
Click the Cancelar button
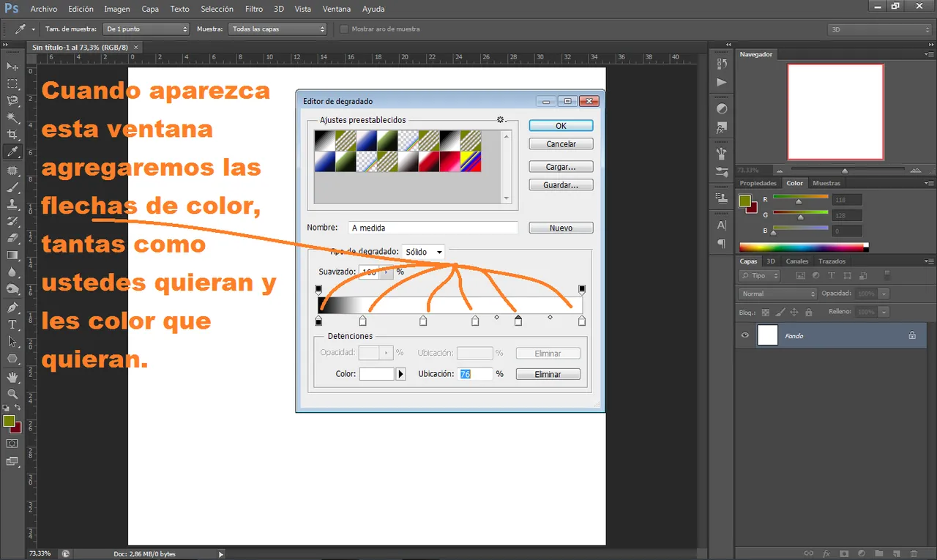[561, 144]
